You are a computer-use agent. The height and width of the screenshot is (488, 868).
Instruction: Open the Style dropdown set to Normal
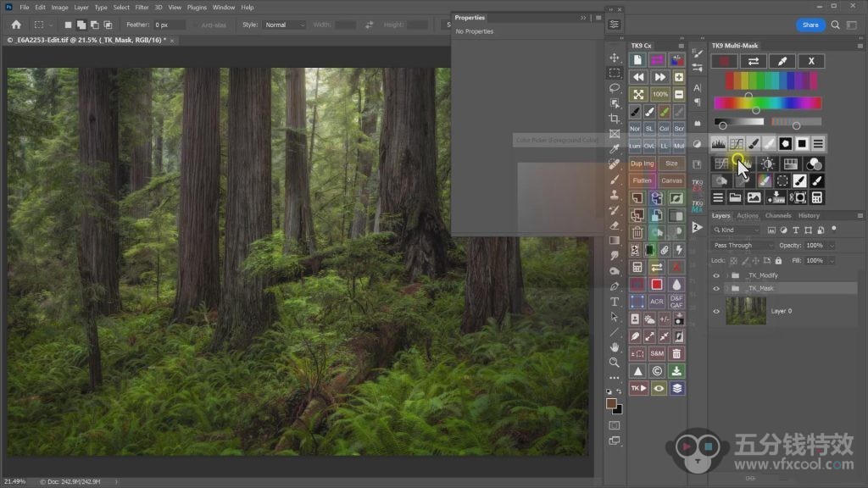(285, 25)
